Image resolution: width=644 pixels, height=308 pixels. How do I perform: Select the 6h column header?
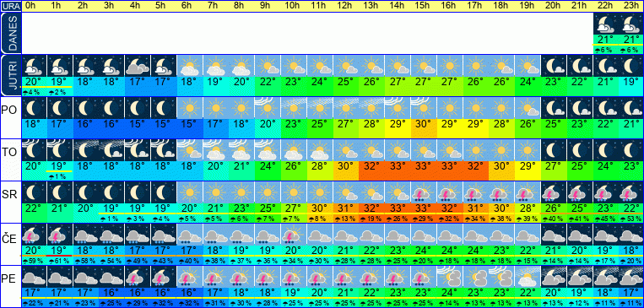tap(187, 6)
